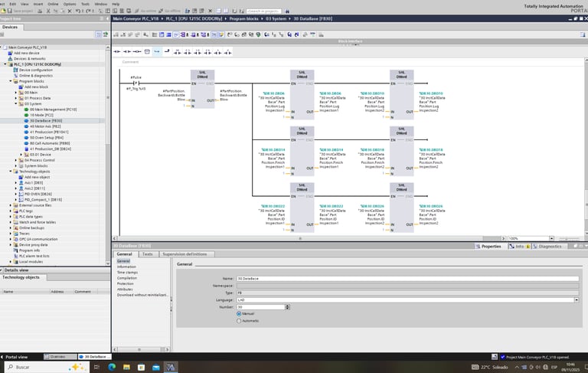Open the Language dropdown set to LAD

576,299
